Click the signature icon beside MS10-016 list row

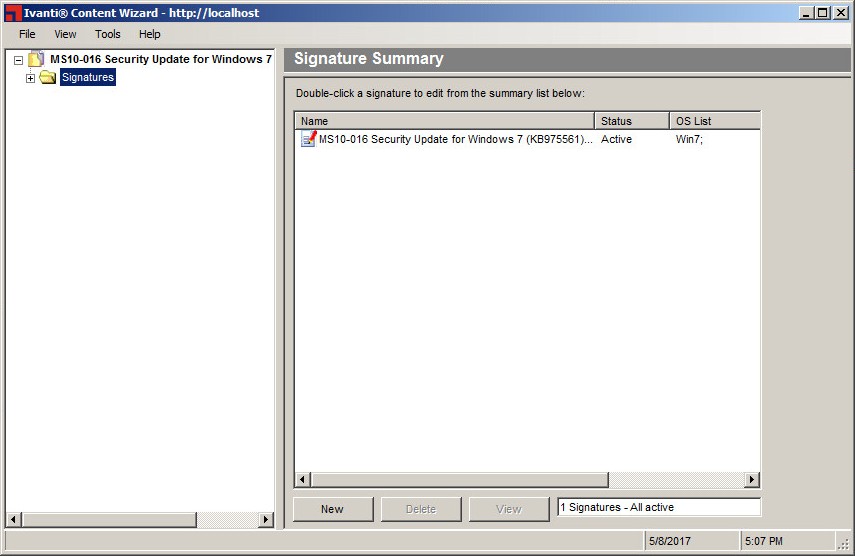point(309,139)
